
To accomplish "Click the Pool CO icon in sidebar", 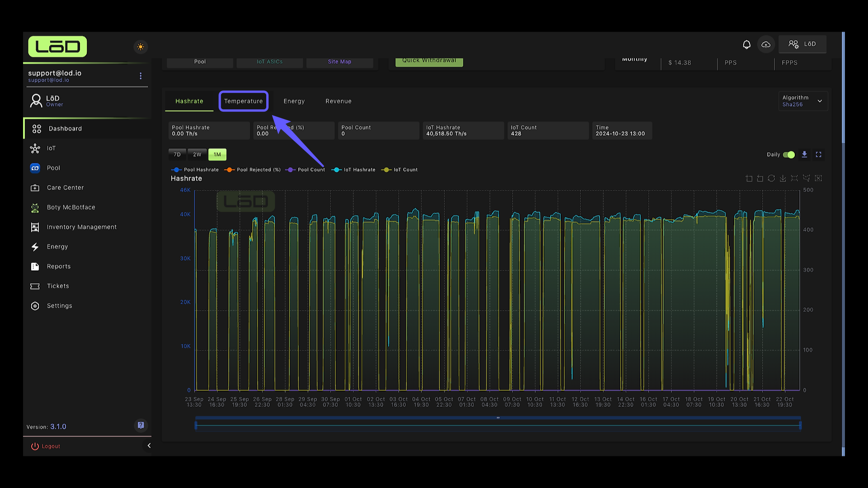I will (x=35, y=168).
